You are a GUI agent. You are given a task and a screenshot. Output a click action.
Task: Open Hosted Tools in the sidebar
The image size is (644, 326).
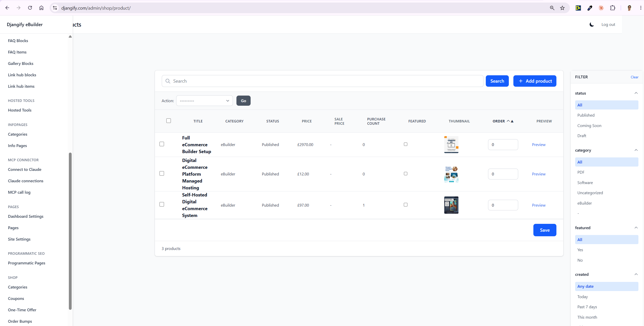[20, 110]
